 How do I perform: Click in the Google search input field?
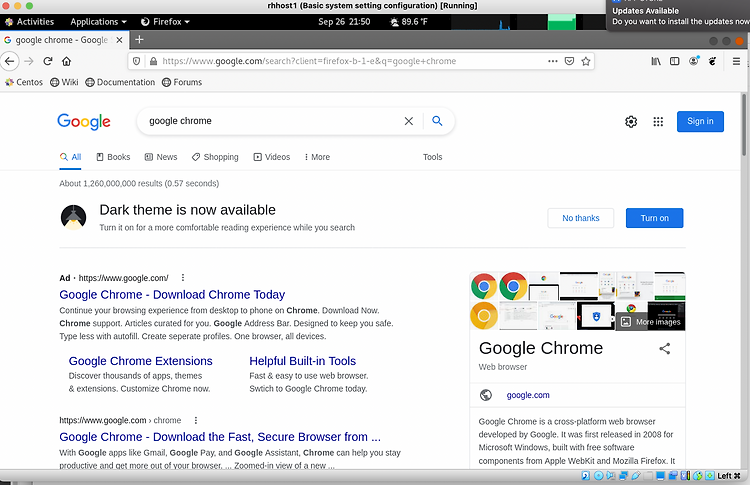[273, 121]
